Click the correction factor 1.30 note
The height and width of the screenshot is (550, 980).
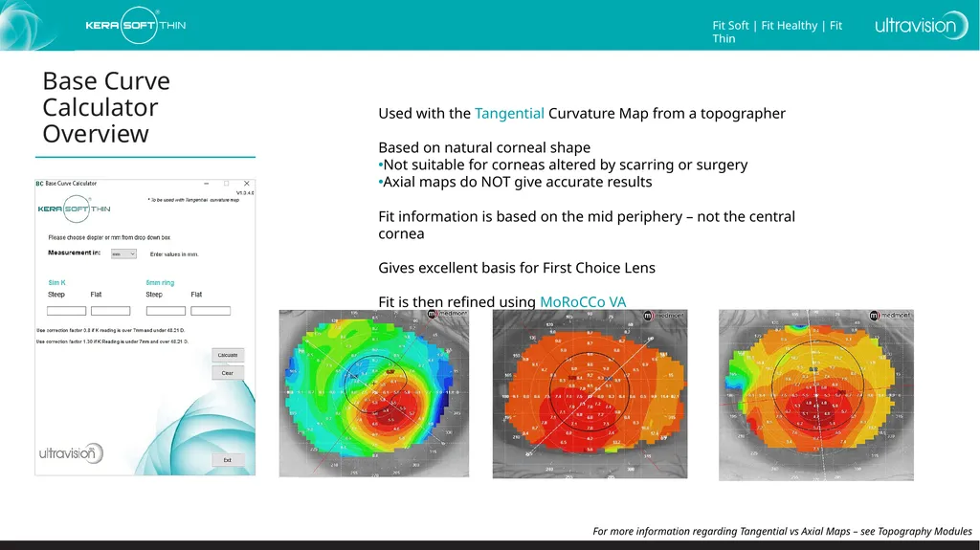click(113, 341)
